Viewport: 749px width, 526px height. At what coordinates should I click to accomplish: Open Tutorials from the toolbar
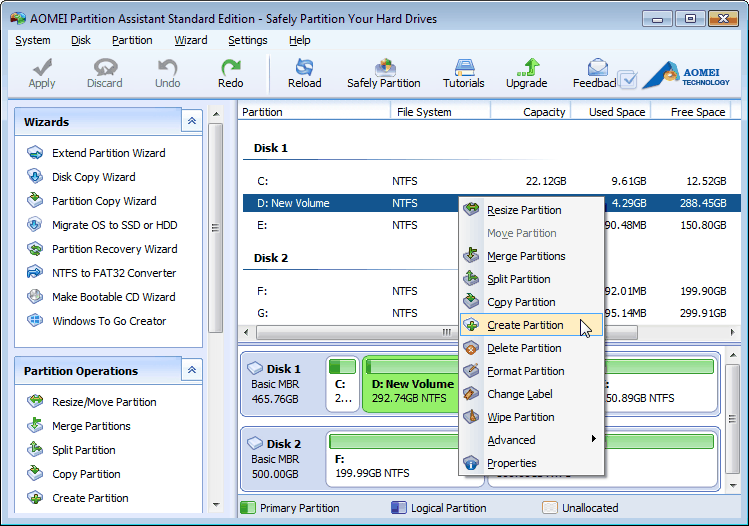pos(463,73)
